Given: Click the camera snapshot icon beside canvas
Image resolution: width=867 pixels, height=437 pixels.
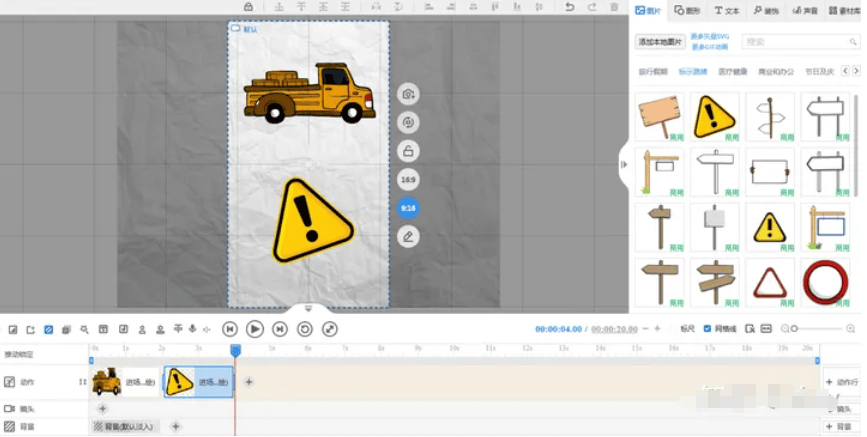Looking at the screenshot, I should (x=408, y=94).
